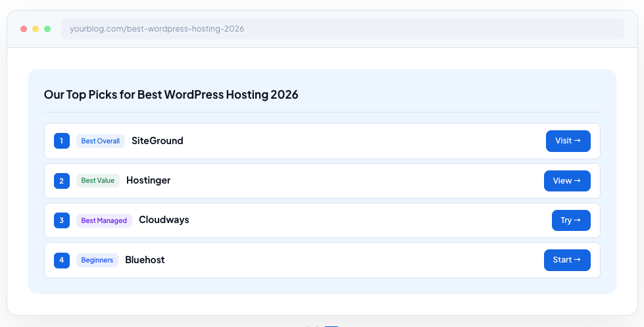Click the number 2 rank badge
Viewport: 644px width, 327px height.
tap(62, 181)
